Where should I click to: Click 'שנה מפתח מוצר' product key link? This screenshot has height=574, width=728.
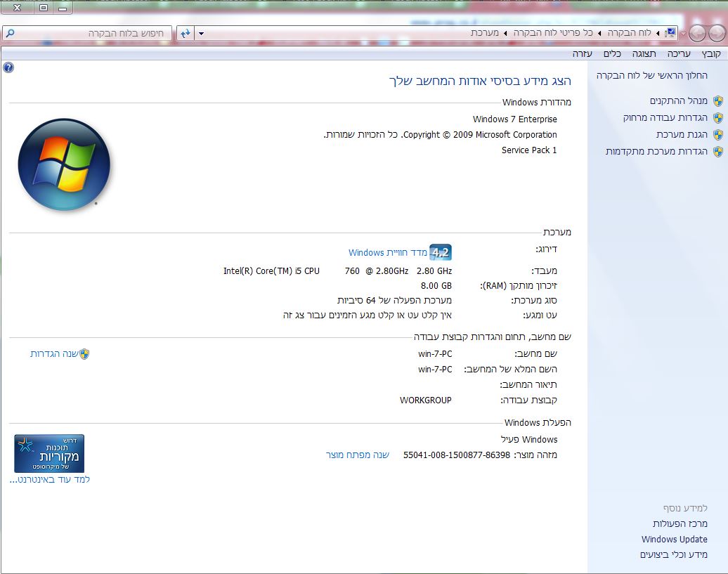[x=358, y=455]
